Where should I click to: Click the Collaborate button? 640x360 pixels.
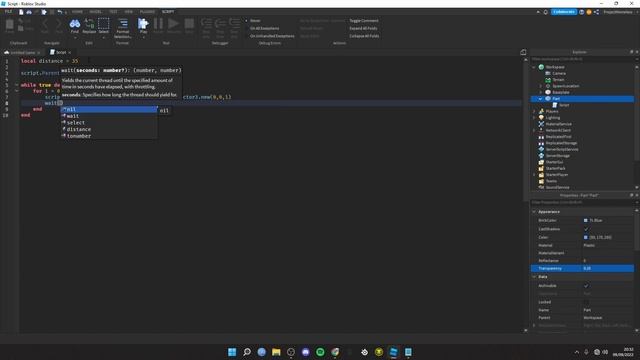click(564, 12)
